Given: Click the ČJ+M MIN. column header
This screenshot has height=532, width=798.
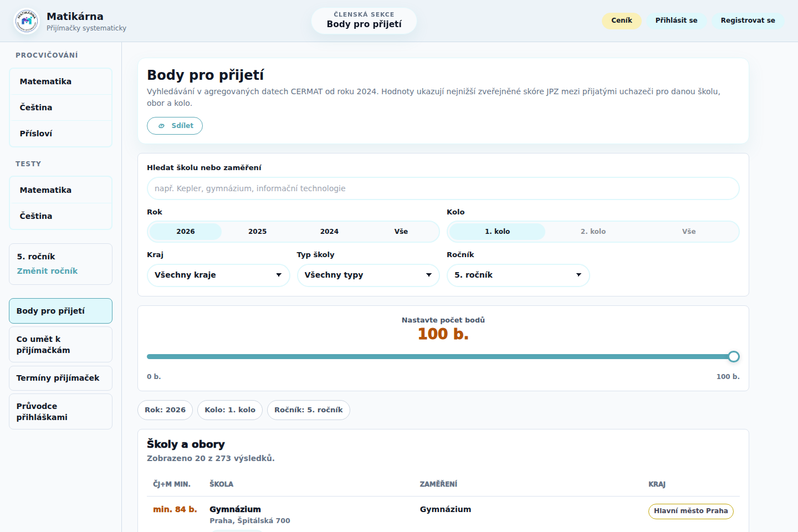Looking at the screenshot, I should 172,484.
